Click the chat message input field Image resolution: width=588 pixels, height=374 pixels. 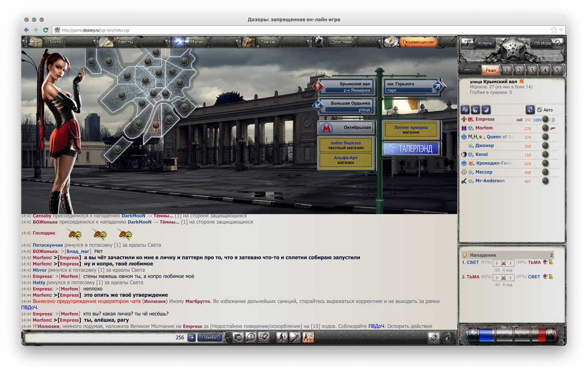click(x=105, y=337)
